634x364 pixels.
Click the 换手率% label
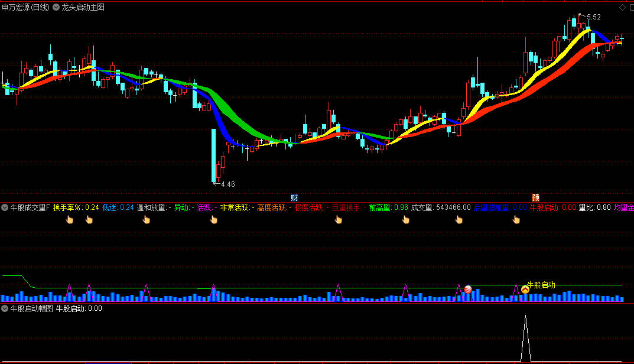point(67,207)
